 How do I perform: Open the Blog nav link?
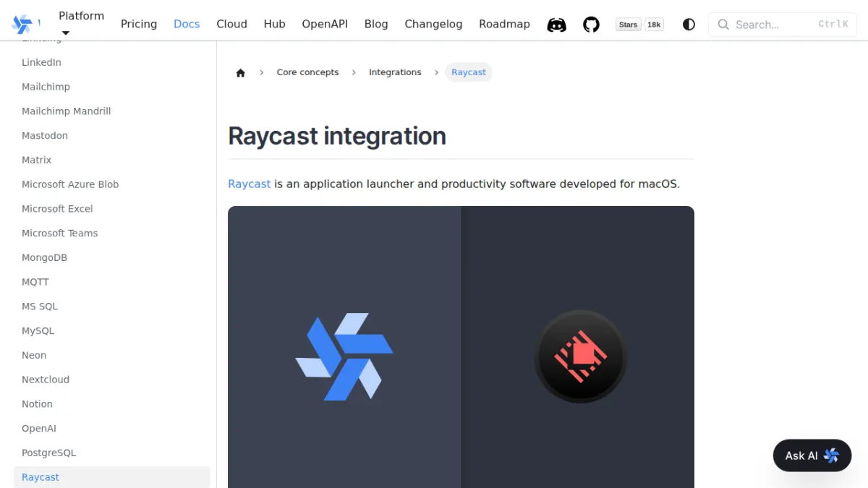click(376, 24)
